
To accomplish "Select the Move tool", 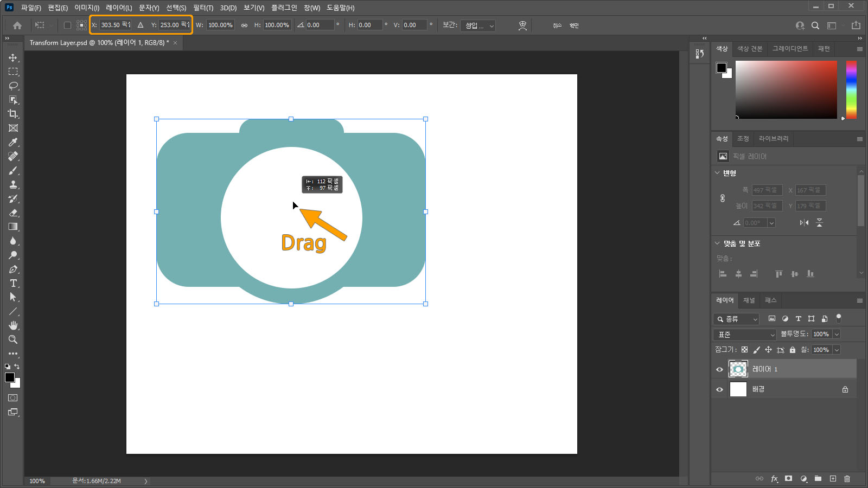I will (x=13, y=57).
